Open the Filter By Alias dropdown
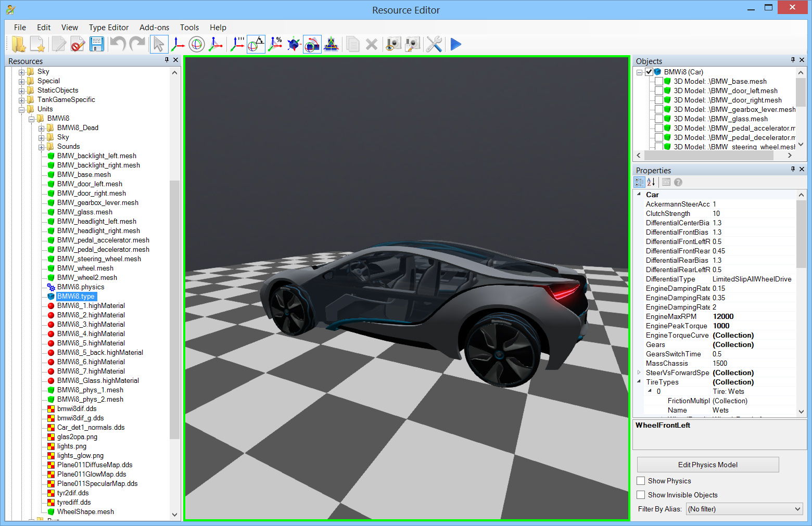The height and width of the screenshot is (526, 812). [744, 509]
